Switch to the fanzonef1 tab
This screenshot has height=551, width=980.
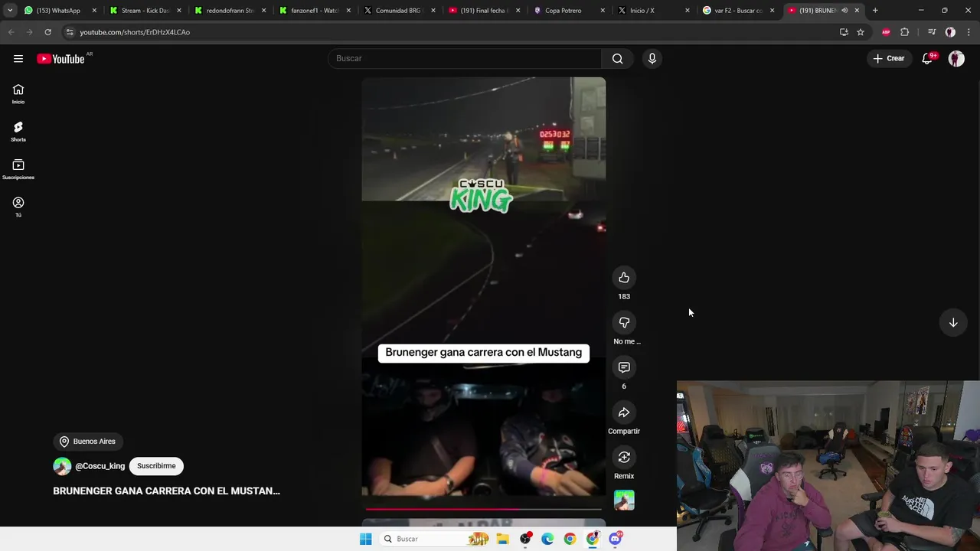coord(314,11)
